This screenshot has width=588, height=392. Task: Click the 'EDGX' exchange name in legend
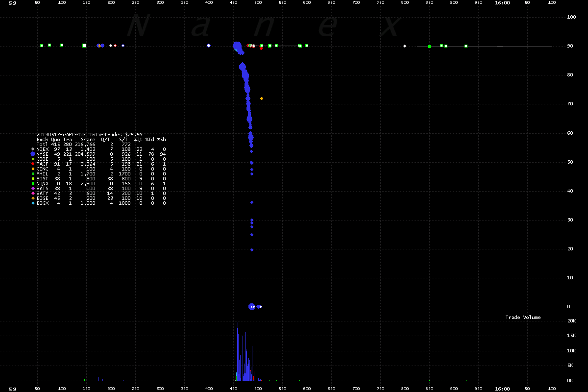click(x=43, y=203)
